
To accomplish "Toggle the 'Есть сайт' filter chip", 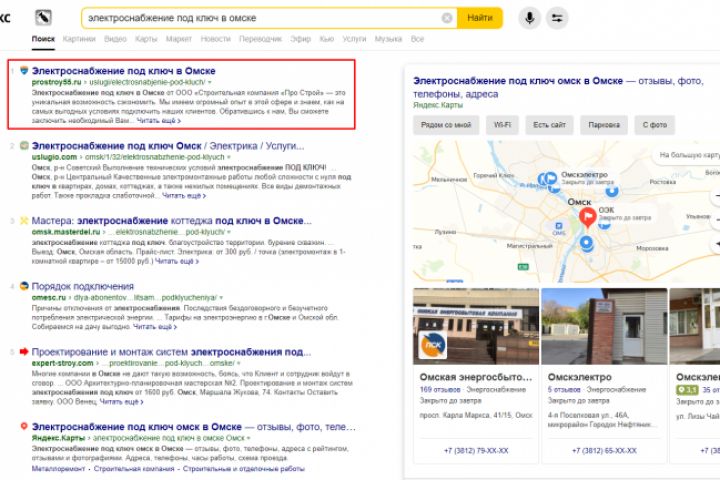I will tap(549, 125).
